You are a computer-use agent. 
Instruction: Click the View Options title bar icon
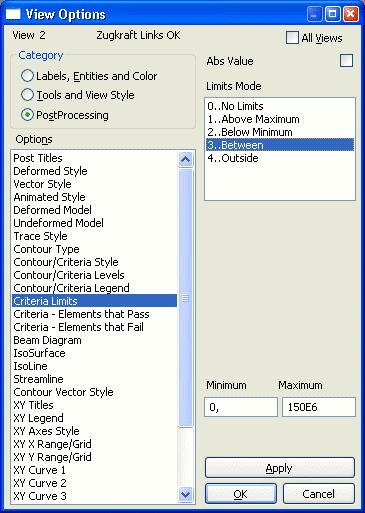(x=13, y=14)
